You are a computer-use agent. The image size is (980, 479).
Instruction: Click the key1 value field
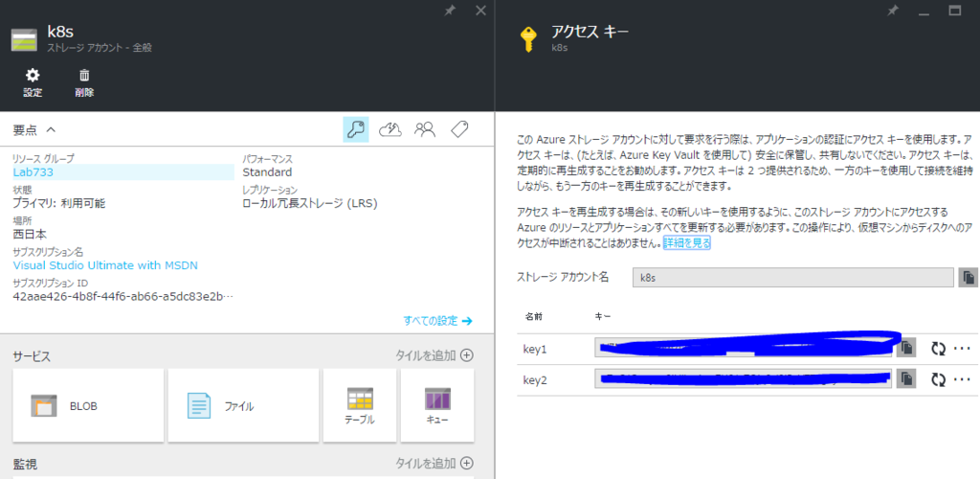tap(743, 349)
